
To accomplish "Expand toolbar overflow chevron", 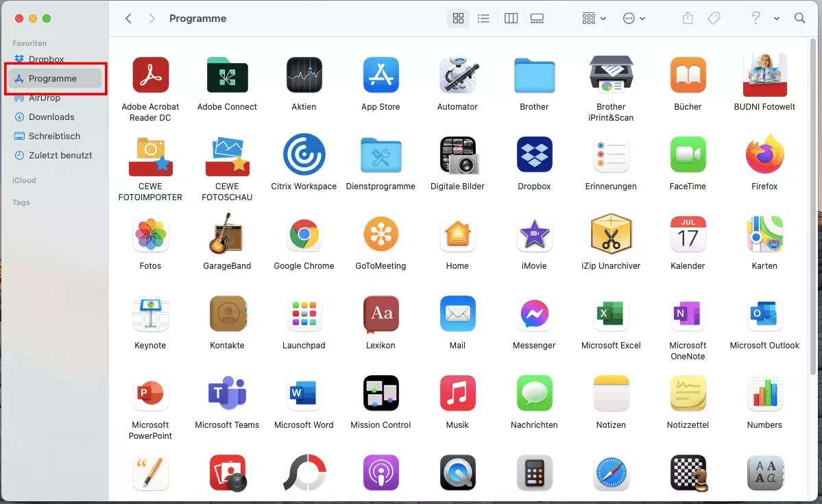I will (x=776, y=19).
